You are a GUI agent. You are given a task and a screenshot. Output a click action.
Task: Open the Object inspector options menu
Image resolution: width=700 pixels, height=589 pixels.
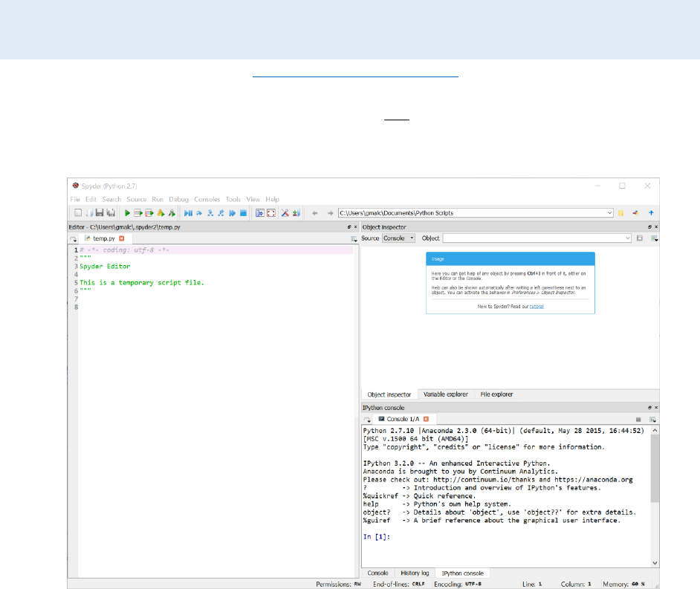[x=654, y=238]
